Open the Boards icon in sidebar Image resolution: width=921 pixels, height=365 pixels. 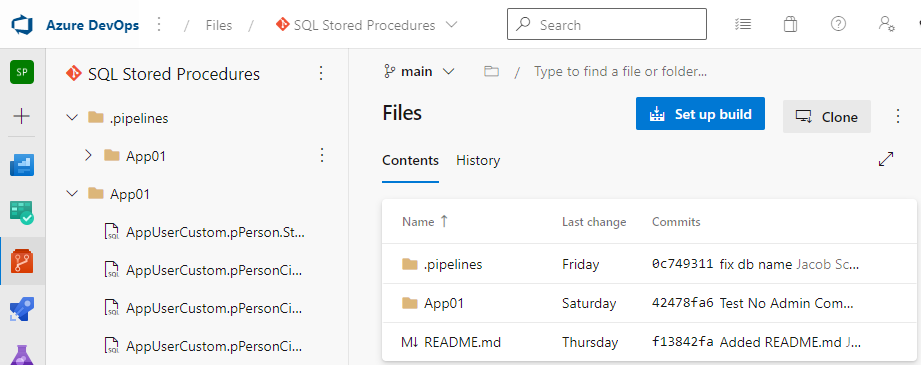point(22,212)
